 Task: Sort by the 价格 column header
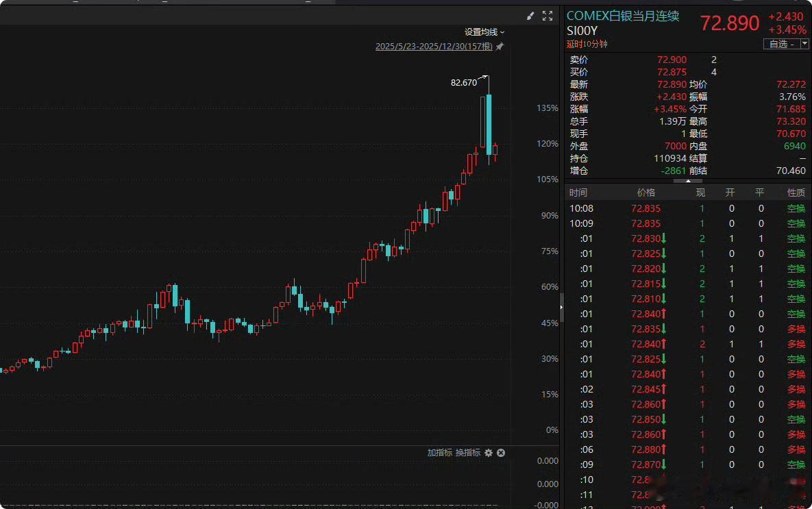pyautogui.click(x=645, y=193)
